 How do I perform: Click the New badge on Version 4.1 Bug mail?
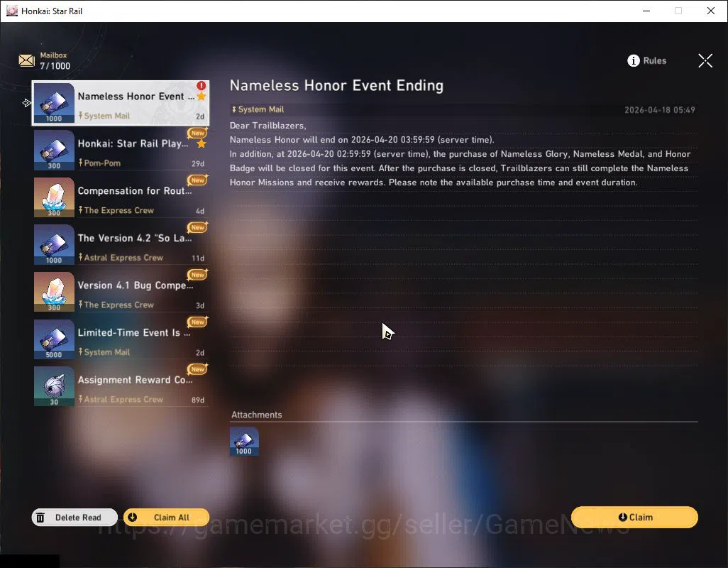click(x=198, y=275)
